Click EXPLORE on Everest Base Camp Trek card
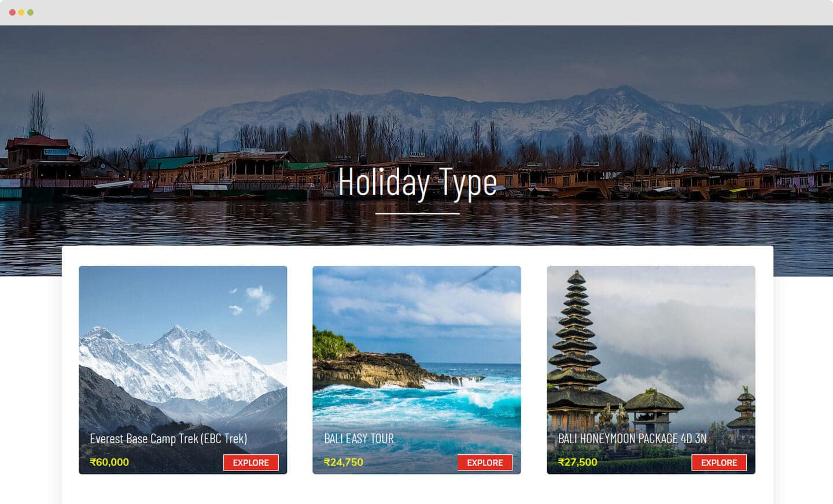Image resolution: width=833 pixels, height=504 pixels. point(251,462)
